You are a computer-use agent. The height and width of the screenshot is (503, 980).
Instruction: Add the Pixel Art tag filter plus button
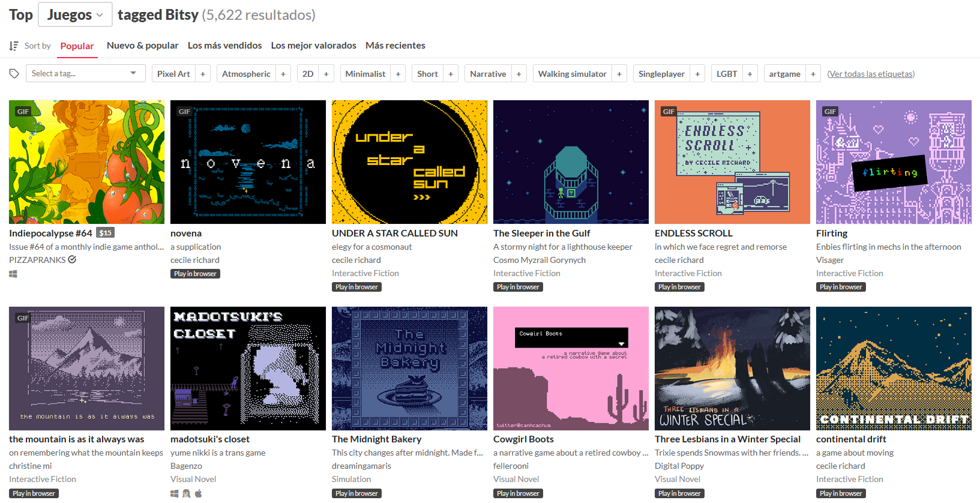click(x=203, y=74)
